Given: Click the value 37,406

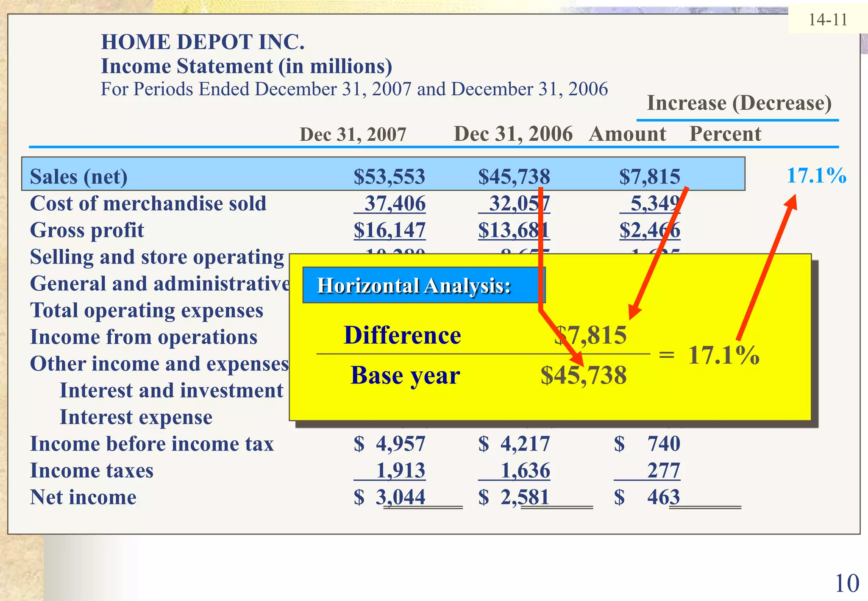Looking at the screenshot, I should (395, 204).
